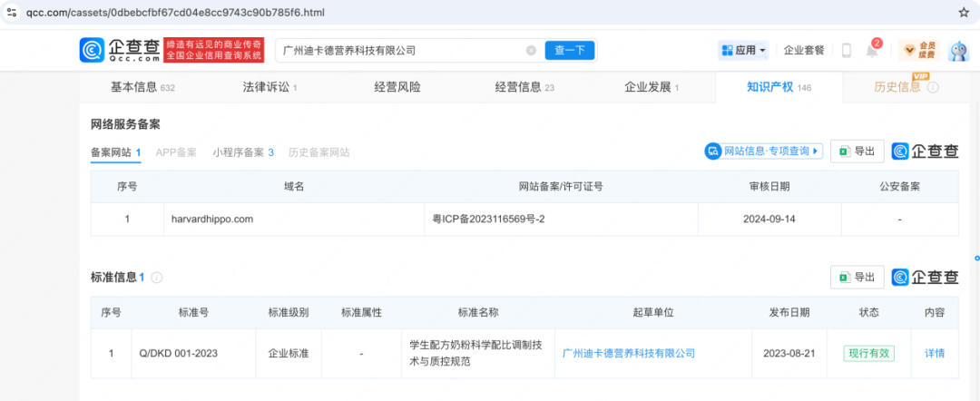The height and width of the screenshot is (401, 980).
Task: Open the penguin user avatar
Action: pos(958,51)
